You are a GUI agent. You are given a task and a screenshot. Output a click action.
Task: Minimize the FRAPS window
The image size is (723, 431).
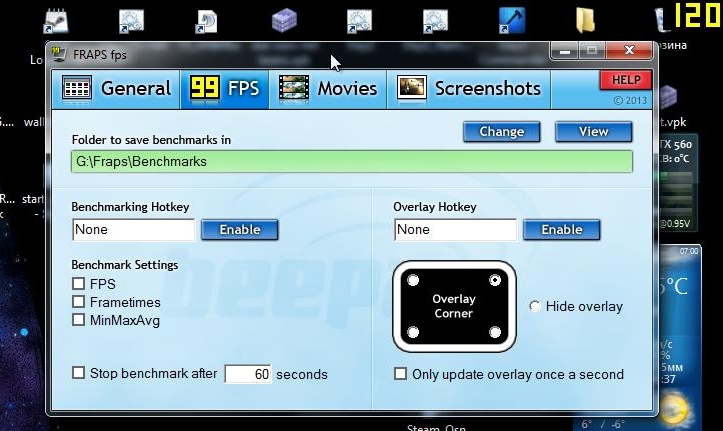(x=565, y=51)
